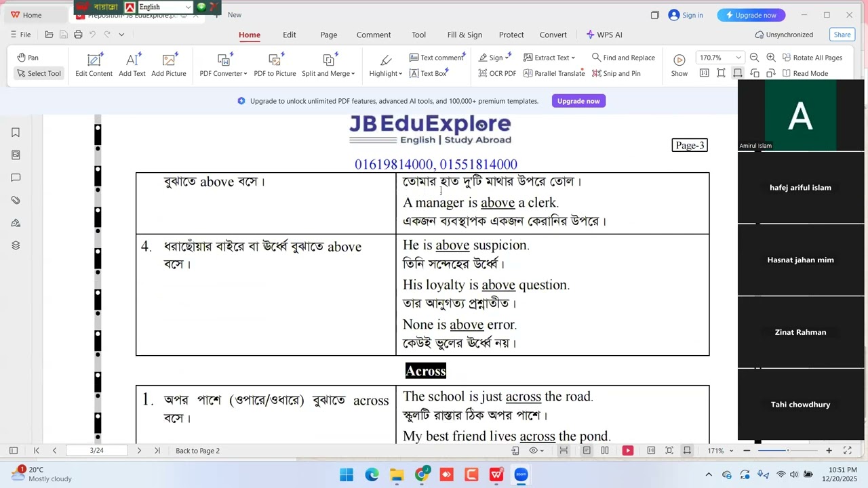Click the Upgrade now header button
868x488 pixels.
pos(751,15)
